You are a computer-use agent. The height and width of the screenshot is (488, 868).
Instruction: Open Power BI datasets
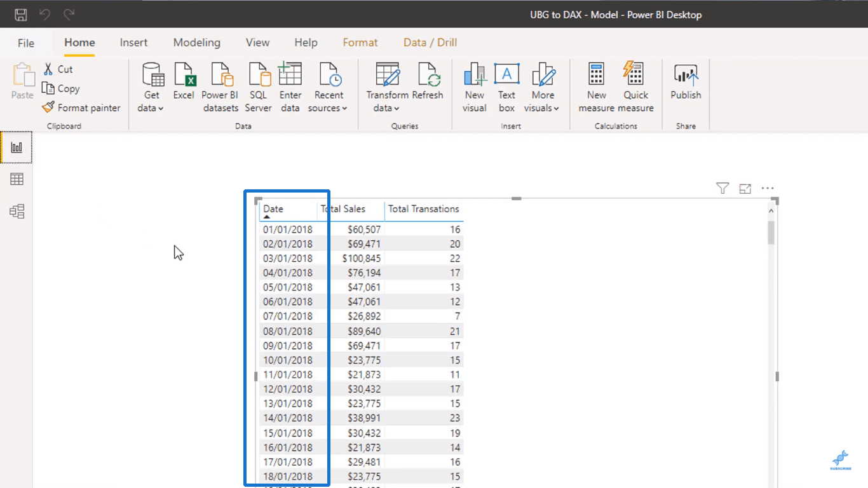[x=220, y=88]
